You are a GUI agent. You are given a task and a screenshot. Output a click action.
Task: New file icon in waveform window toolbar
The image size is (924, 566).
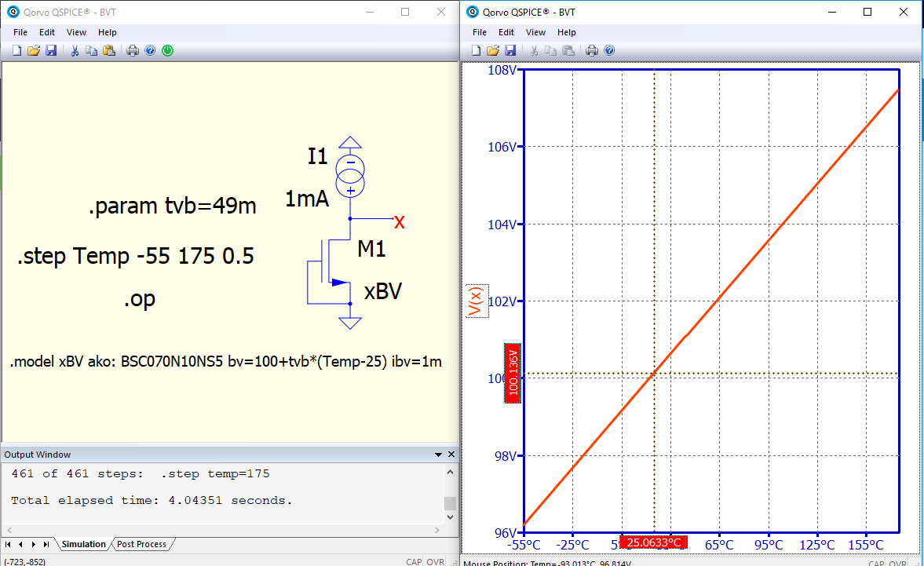(x=477, y=51)
